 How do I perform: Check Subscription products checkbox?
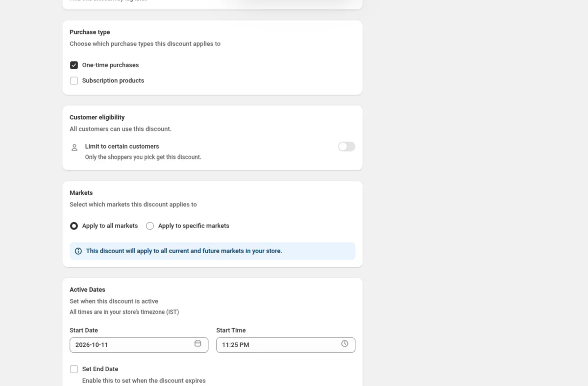click(x=74, y=81)
